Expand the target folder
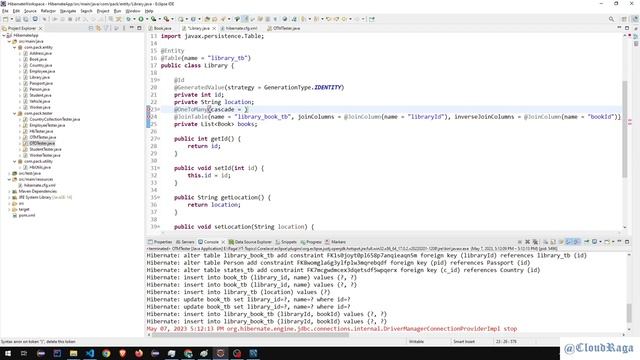The width and height of the screenshot is (640, 360). click(x=9, y=209)
